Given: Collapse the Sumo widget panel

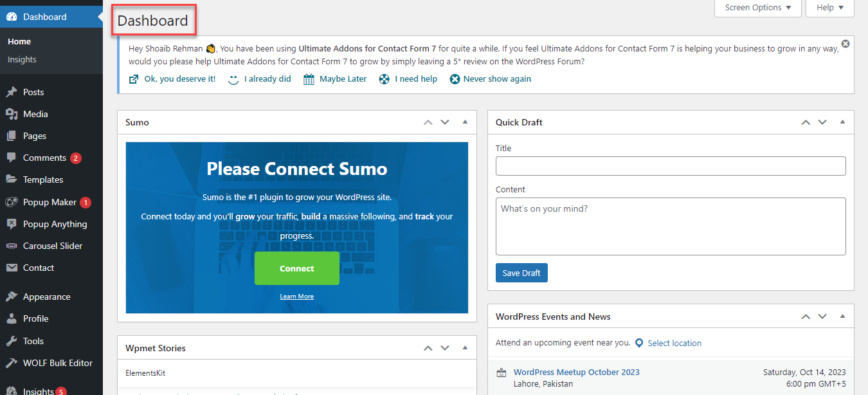Looking at the screenshot, I should pos(465,122).
